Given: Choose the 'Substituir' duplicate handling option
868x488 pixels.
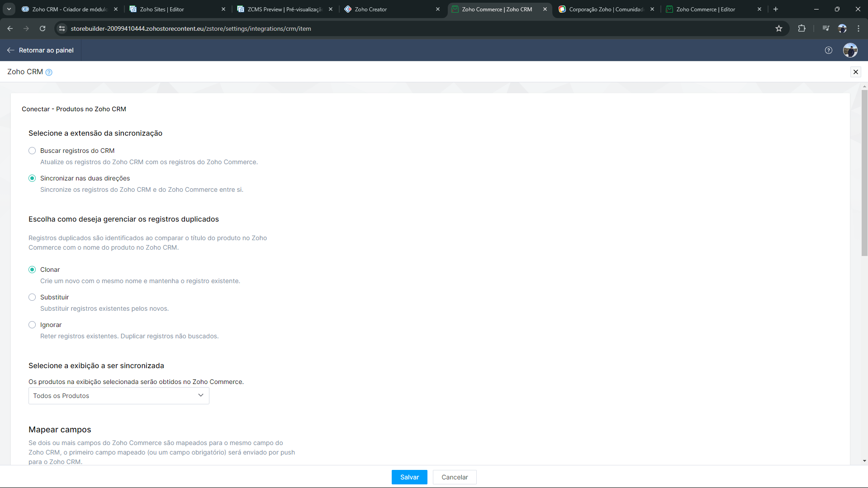Looking at the screenshot, I should pyautogui.click(x=32, y=297).
